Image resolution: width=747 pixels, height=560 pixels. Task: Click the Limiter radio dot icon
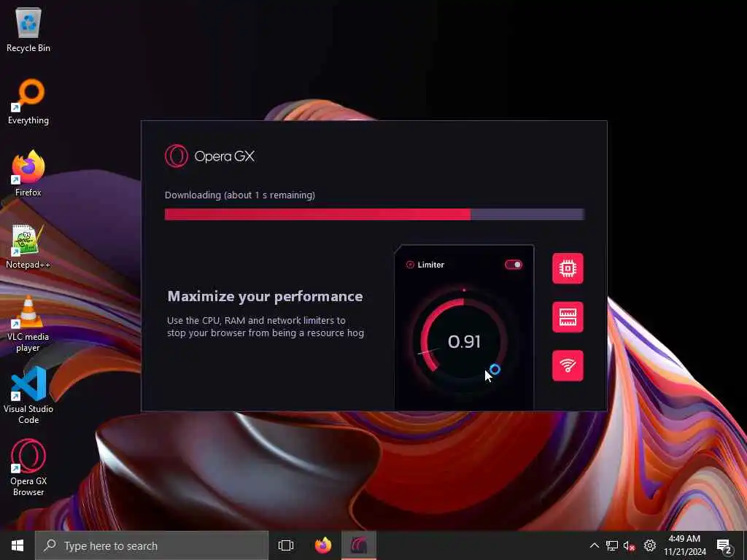[410, 265]
